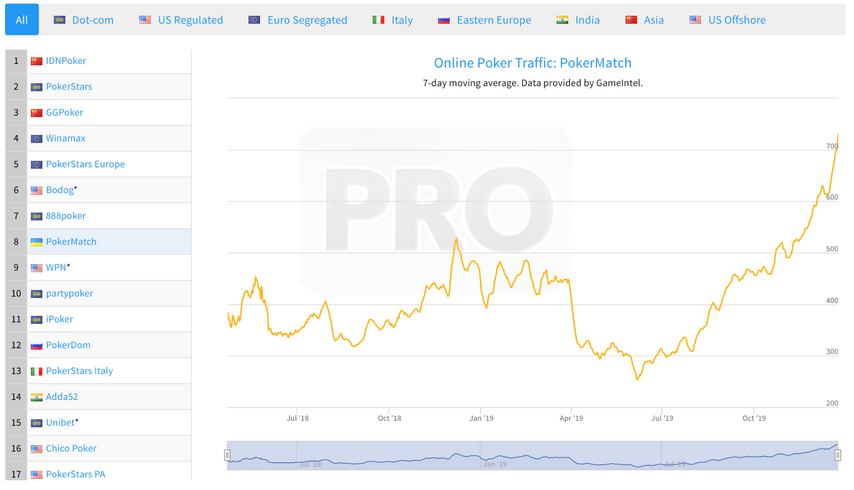
Task: Open the US Offshore tab
Action: pyautogui.click(x=728, y=20)
